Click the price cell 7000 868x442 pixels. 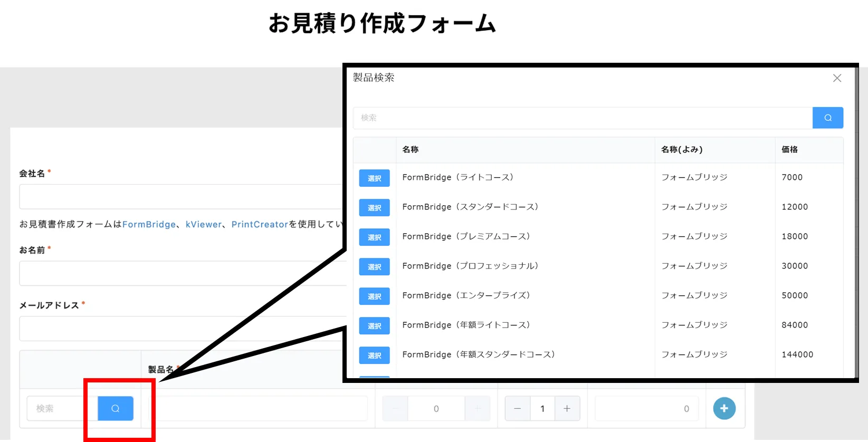(x=792, y=177)
